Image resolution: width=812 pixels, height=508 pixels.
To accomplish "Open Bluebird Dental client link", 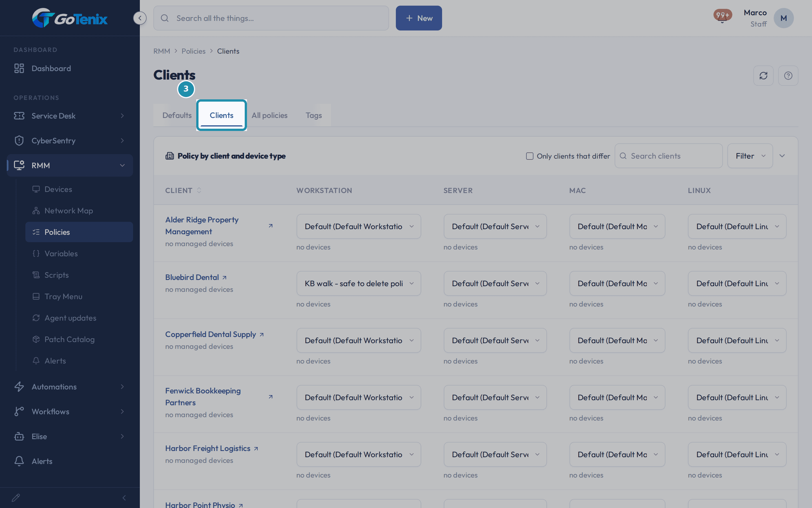I will point(192,277).
